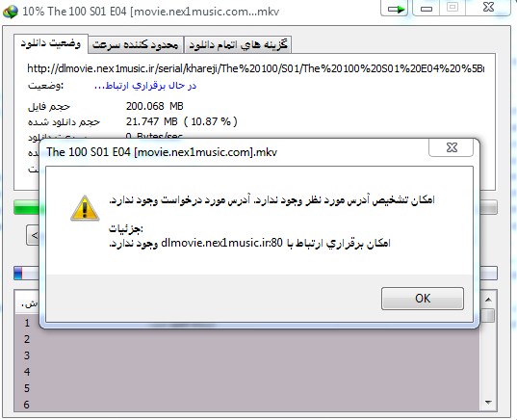This screenshot has width=517, height=420.
Task: Switch to the محدود کننده سرعت tab
Action: pyautogui.click(x=136, y=44)
